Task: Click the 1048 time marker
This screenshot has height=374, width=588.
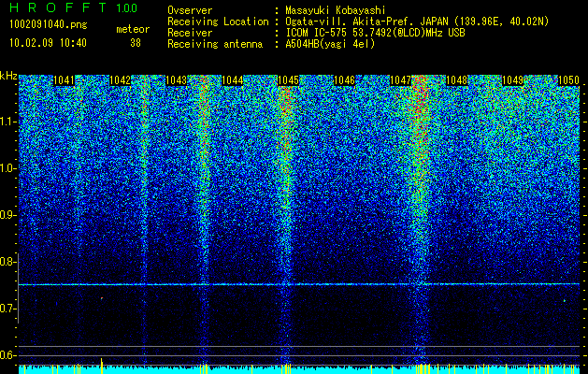Action: [x=457, y=80]
